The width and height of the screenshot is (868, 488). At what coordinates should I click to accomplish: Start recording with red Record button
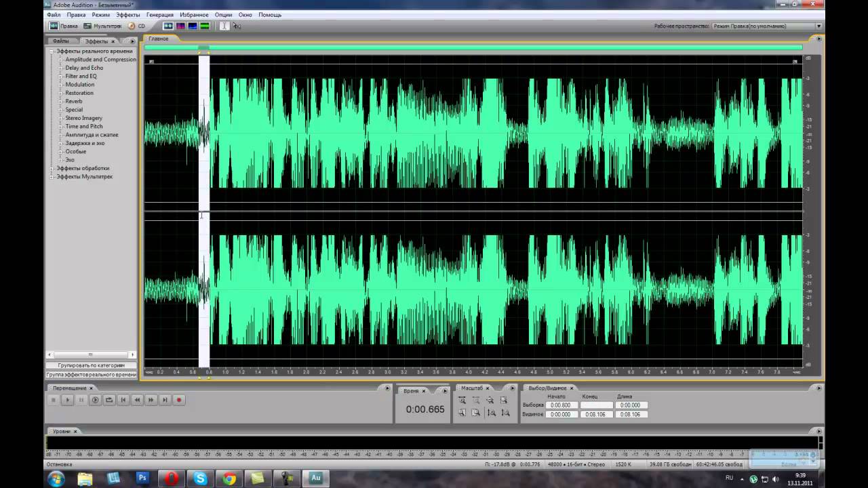point(179,400)
